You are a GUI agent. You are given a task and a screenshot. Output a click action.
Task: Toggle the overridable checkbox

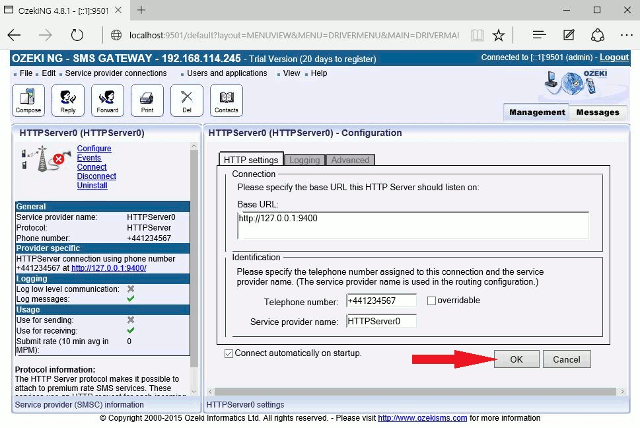click(432, 300)
